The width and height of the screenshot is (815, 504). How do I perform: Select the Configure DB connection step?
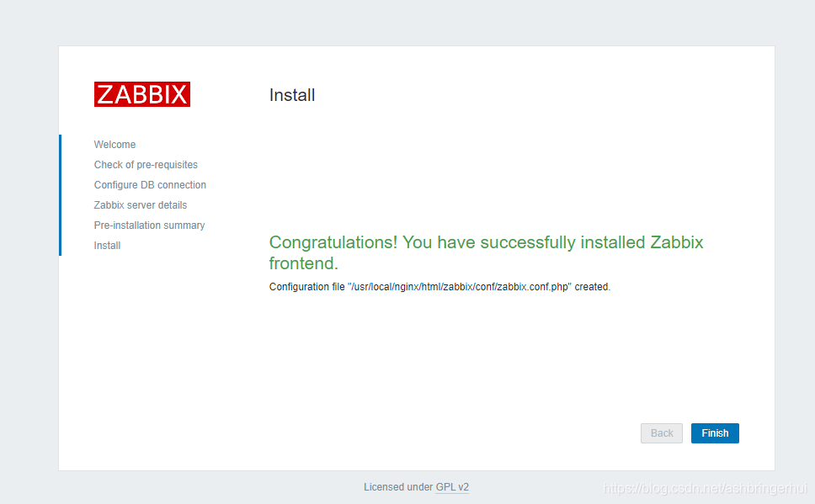tap(150, 185)
